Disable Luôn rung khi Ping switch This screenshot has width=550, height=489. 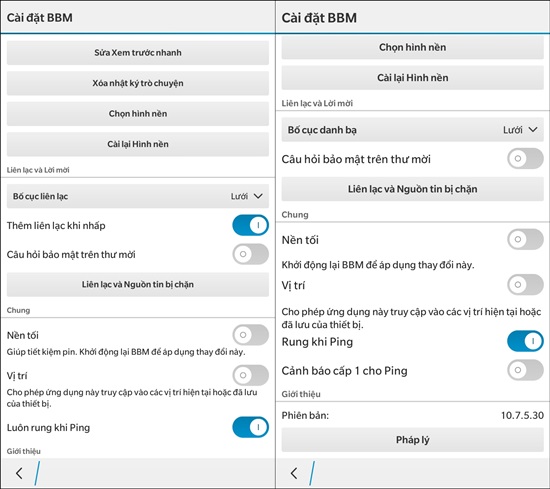coord(250,427)
